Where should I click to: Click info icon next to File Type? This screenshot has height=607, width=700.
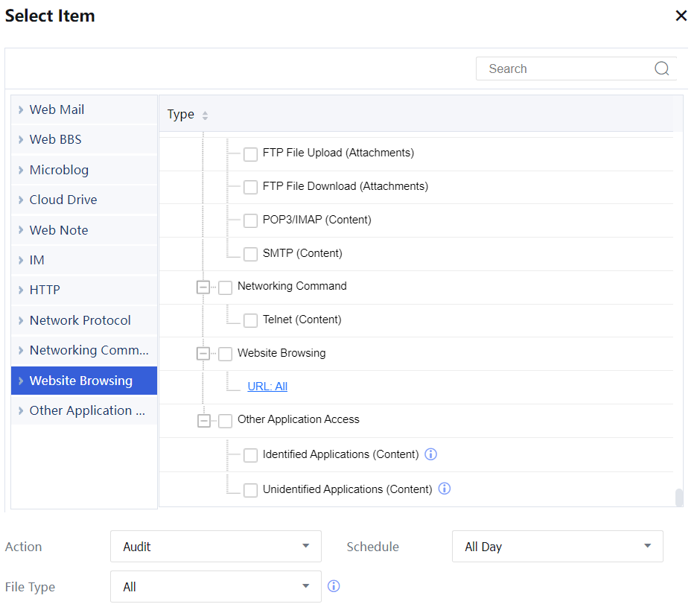[334, 587]
